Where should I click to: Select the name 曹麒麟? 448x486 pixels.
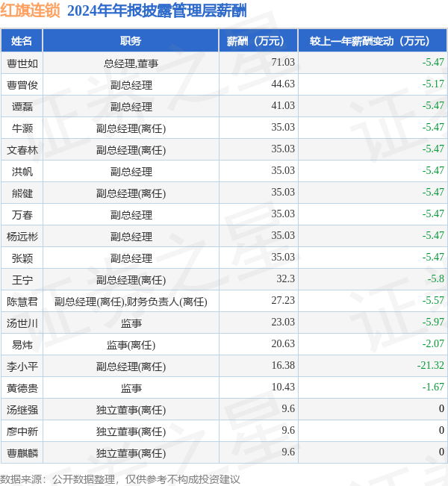pos(22,453)
